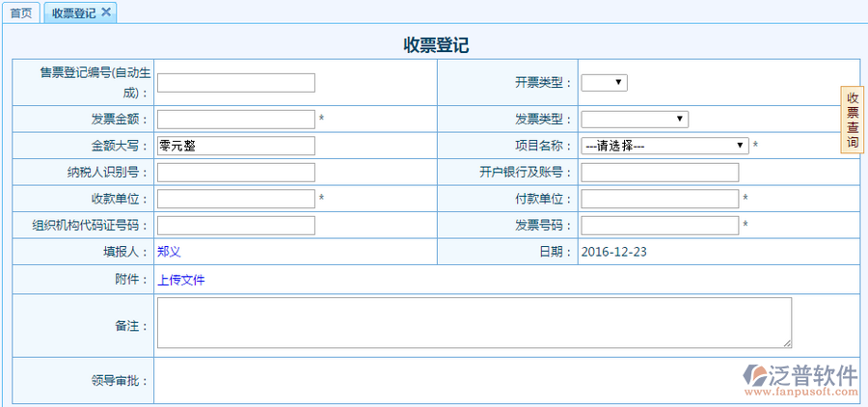Open the 郑义 reporter link
The width and height of the screenshot is (868, 407).
tap(169, 252)
